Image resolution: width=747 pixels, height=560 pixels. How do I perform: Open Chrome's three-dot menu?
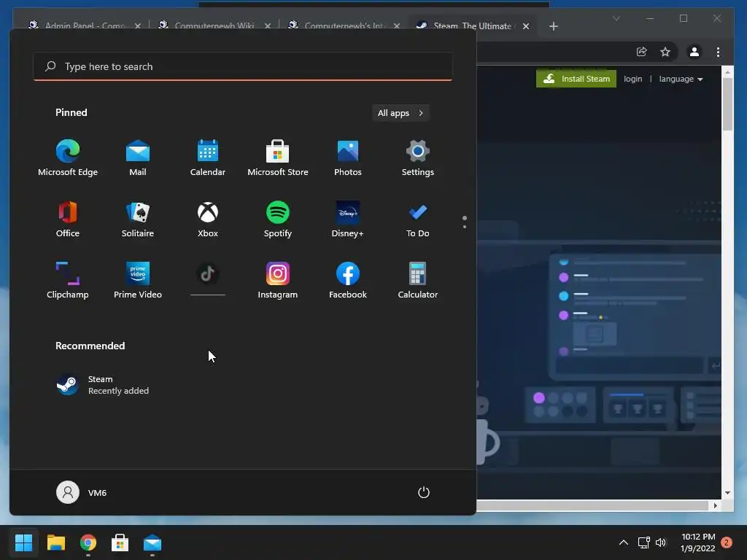718,52
